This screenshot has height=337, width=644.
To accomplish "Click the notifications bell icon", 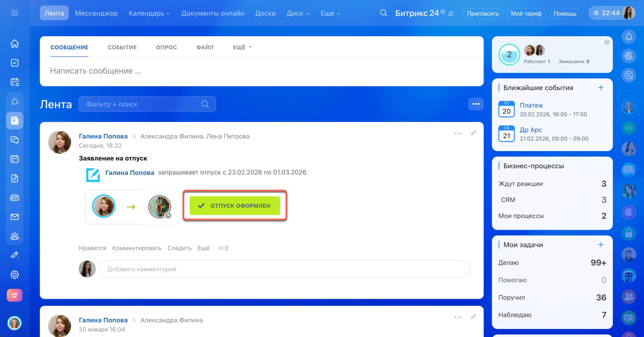I will (x=628, y=37).
